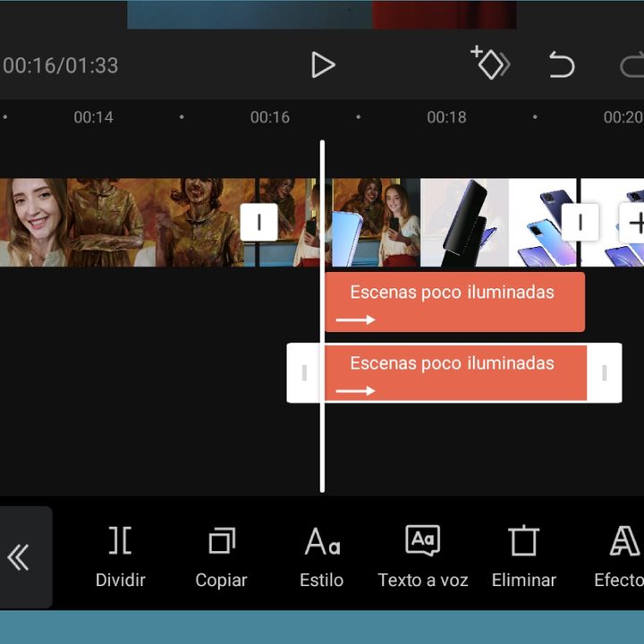Undo the last edit
Screen dimensions: 644x644
[562, 64]
